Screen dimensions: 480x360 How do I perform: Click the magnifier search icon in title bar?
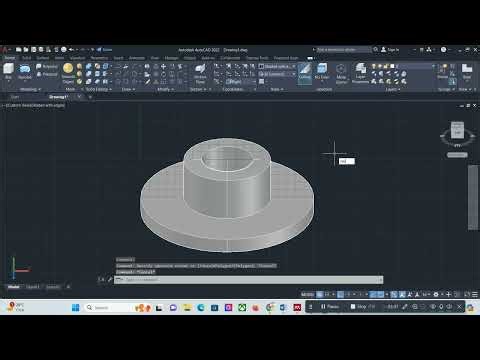coord(376,49)
